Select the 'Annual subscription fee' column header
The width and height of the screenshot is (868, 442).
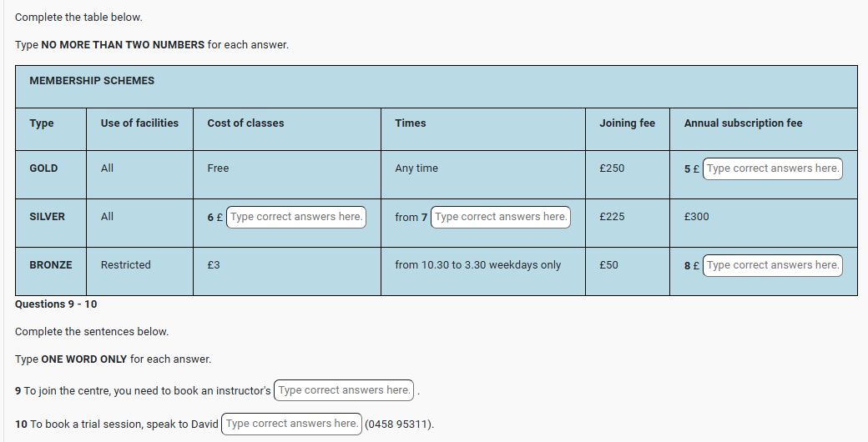743,123
